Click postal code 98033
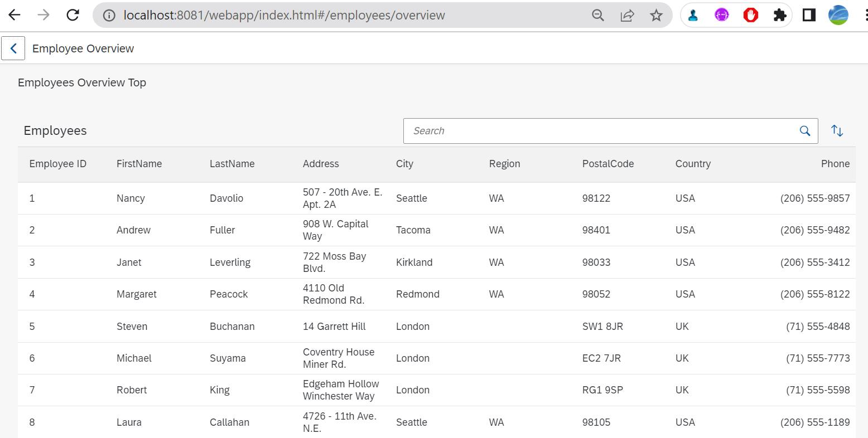Viewport: 868px width, 438px height. coord(596,262)
